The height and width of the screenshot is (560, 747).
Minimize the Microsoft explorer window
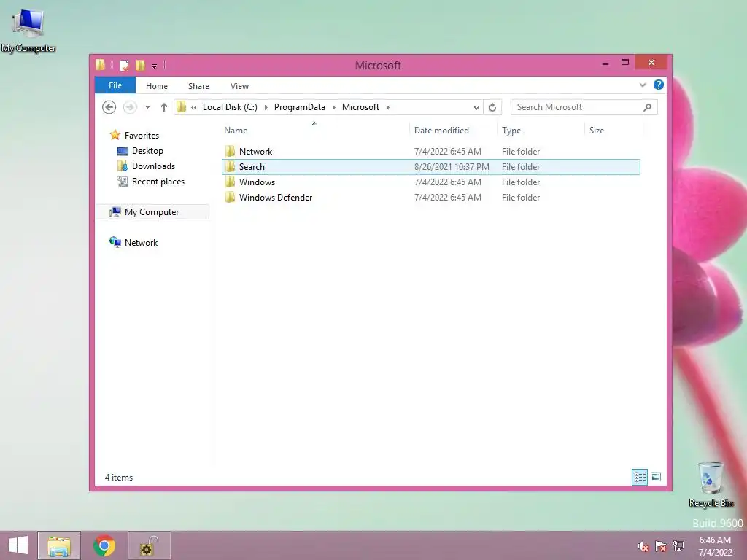coord(605,63)
